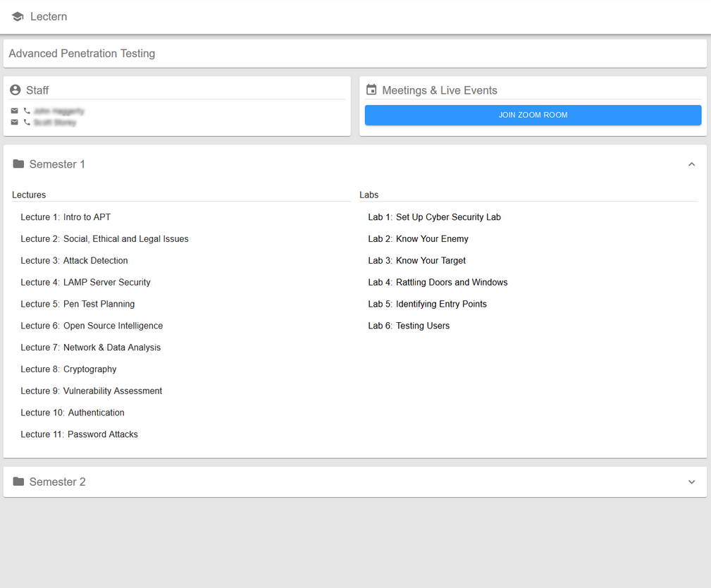The width and height of the screenshot is (711, 588).
Task: Open Lecture 1: Intro to APT
Action: [x=66, y=217]
